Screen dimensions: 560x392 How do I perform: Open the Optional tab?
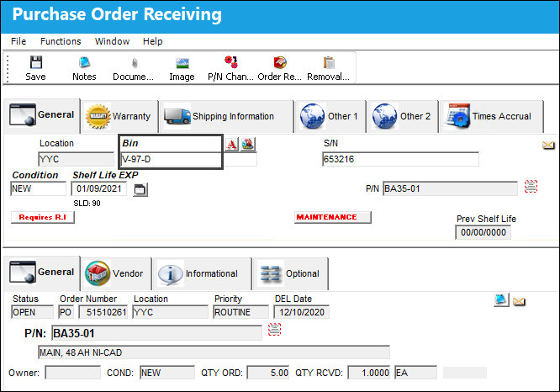click(x=291, y=273)
